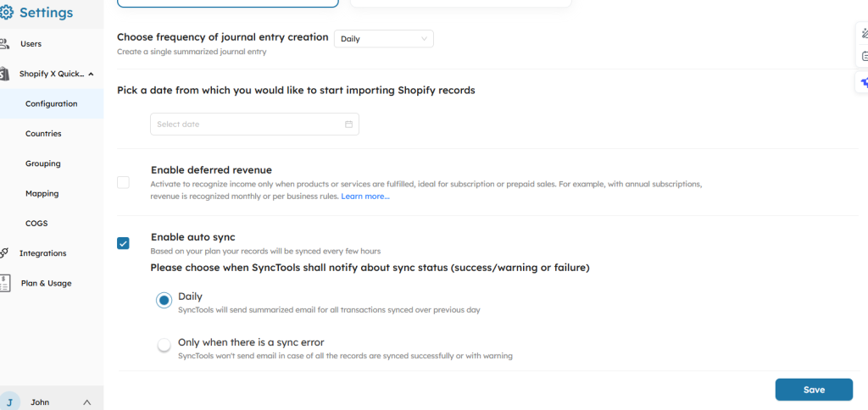Click the Users sidebar icon
Viewport: 868px width, 410px height.
pyautogui.click(x=4, y=43)
